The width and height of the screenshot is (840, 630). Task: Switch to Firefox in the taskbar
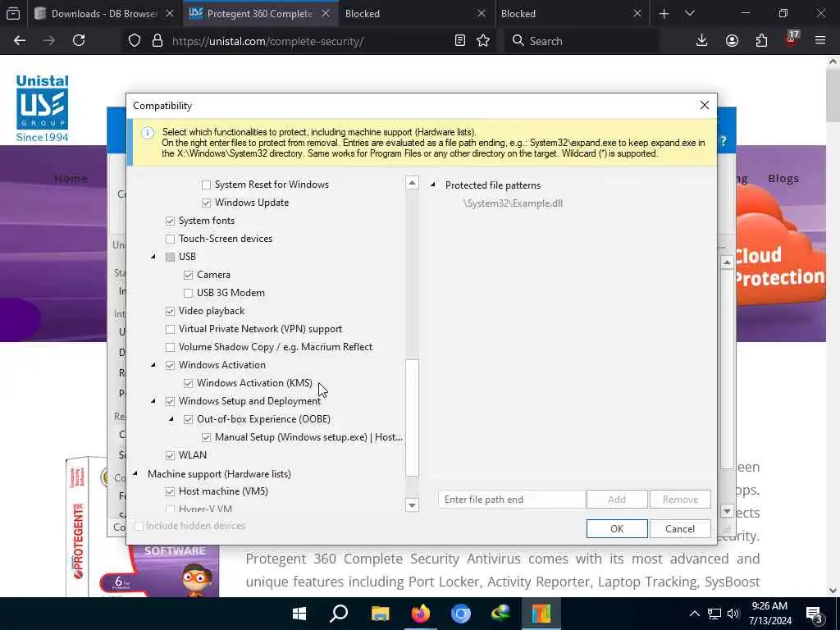421,614
